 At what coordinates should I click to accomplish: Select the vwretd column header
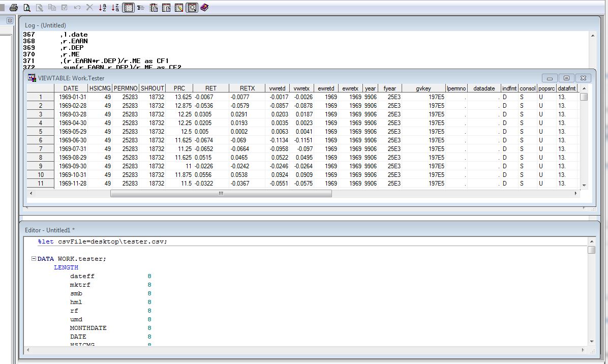[x=277, y=88]
